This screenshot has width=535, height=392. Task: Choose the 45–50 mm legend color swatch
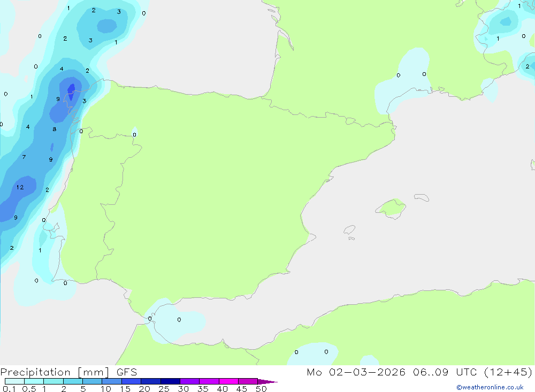click(248, 381)
